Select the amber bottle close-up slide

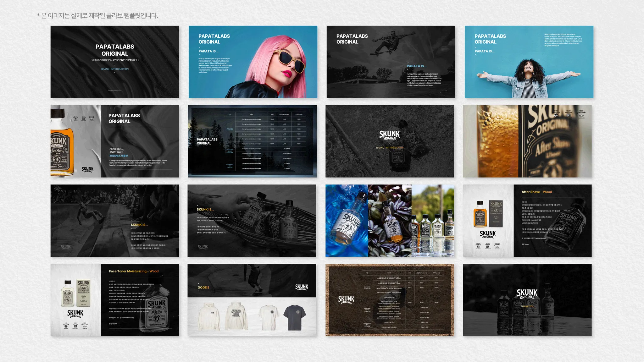(527, 141)
